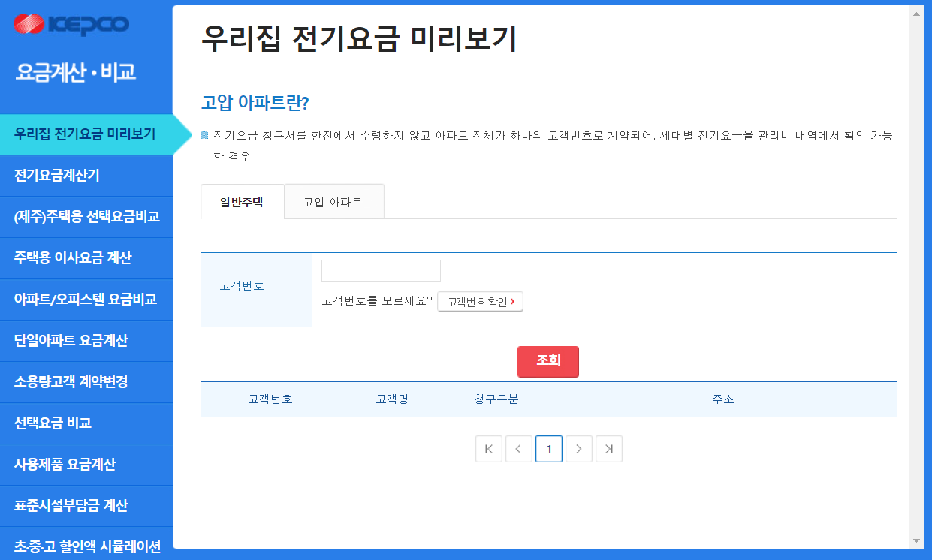Jump to the first page using pagination arrow

488,448
